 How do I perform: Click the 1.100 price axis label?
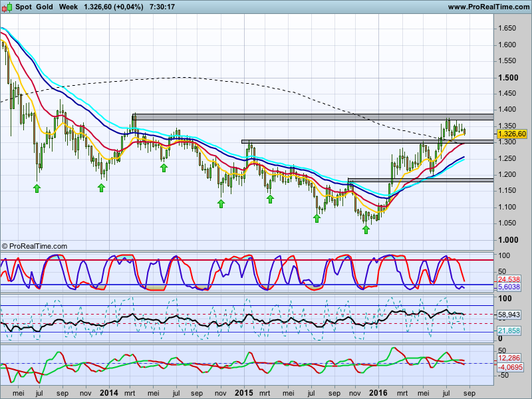507,207
